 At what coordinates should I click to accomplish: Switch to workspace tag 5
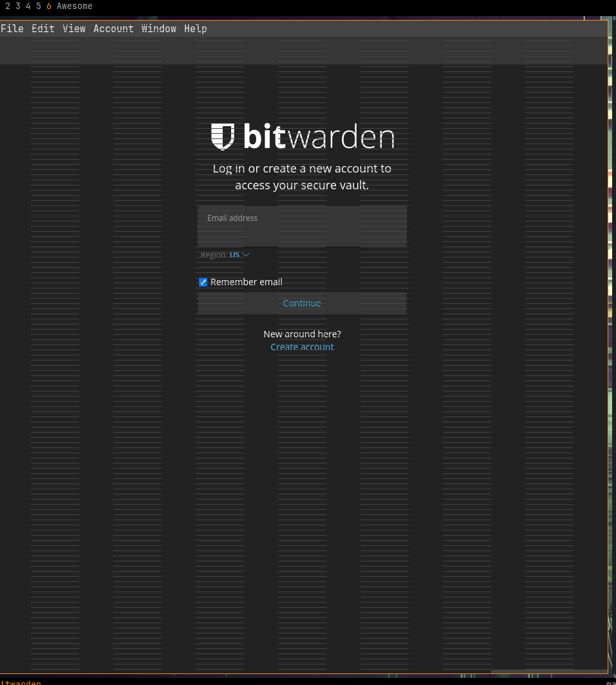coord(39,6)
